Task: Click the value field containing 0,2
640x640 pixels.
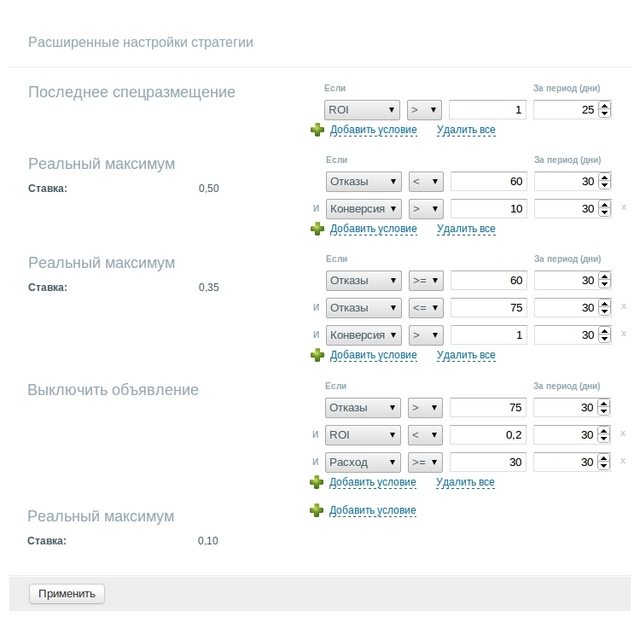Action: pyautogui.click(x=488, y=435)
